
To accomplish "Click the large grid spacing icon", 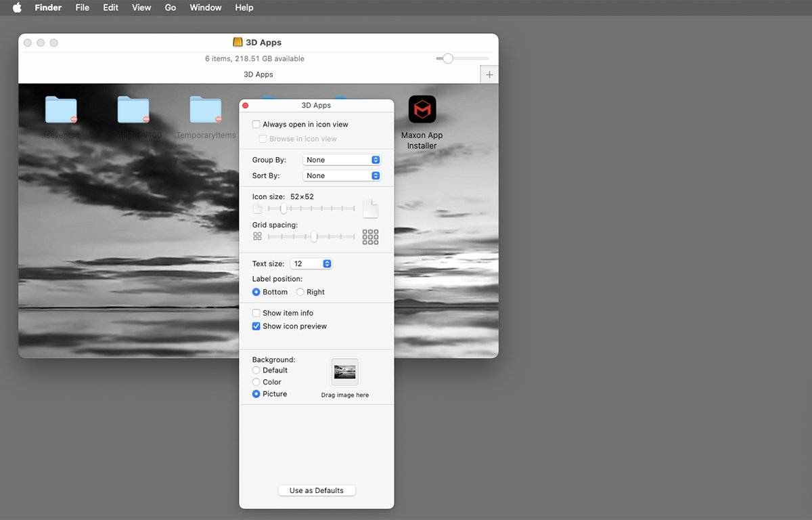I will tap(370, 236).
